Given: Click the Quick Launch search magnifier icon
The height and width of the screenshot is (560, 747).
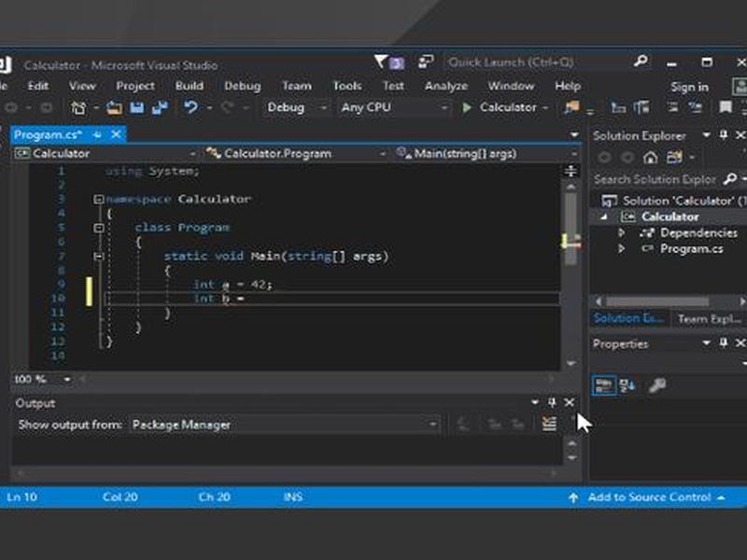Looking at the screenshot, I should click(641, 61).
